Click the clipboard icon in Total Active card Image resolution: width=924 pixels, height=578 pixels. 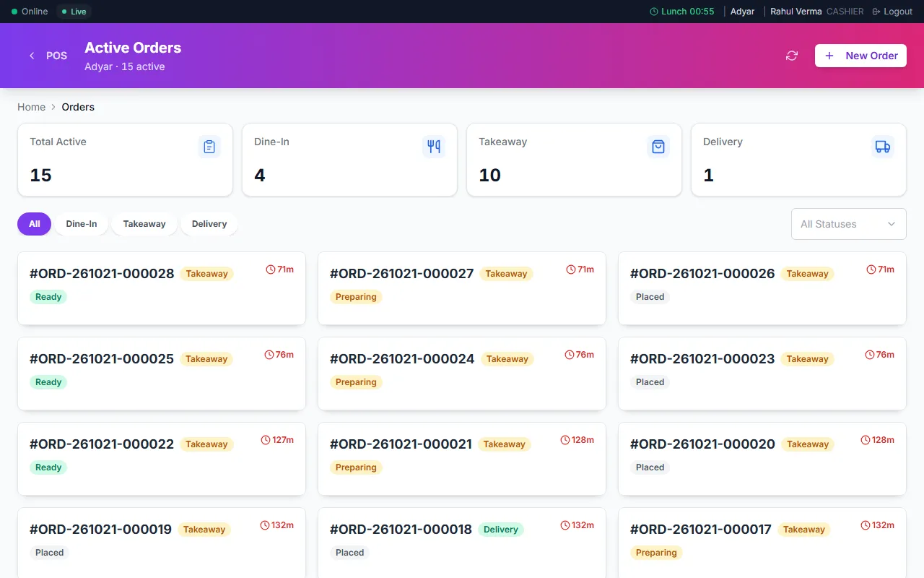pos(209,147)
